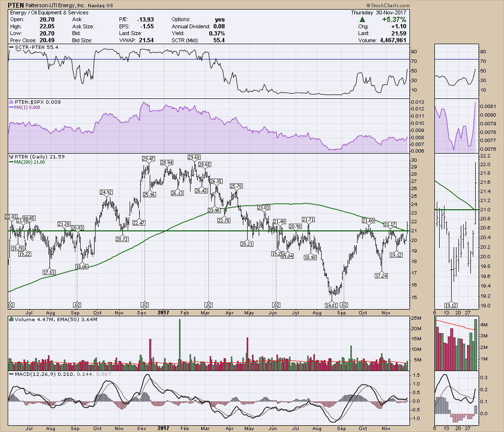This screenshot has width=504, height=432.
Task: Click the 17.53 price low label
Action: [49, 272]
